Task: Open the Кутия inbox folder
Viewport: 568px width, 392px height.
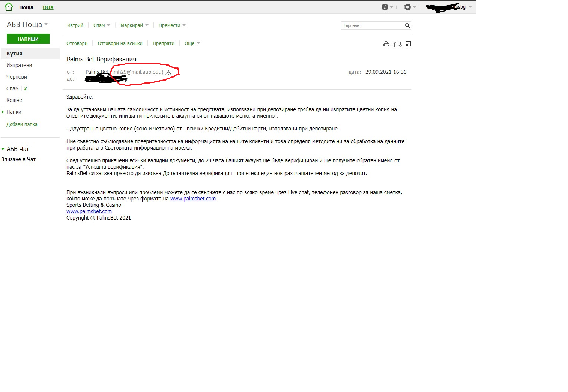Action: [30, 53]
